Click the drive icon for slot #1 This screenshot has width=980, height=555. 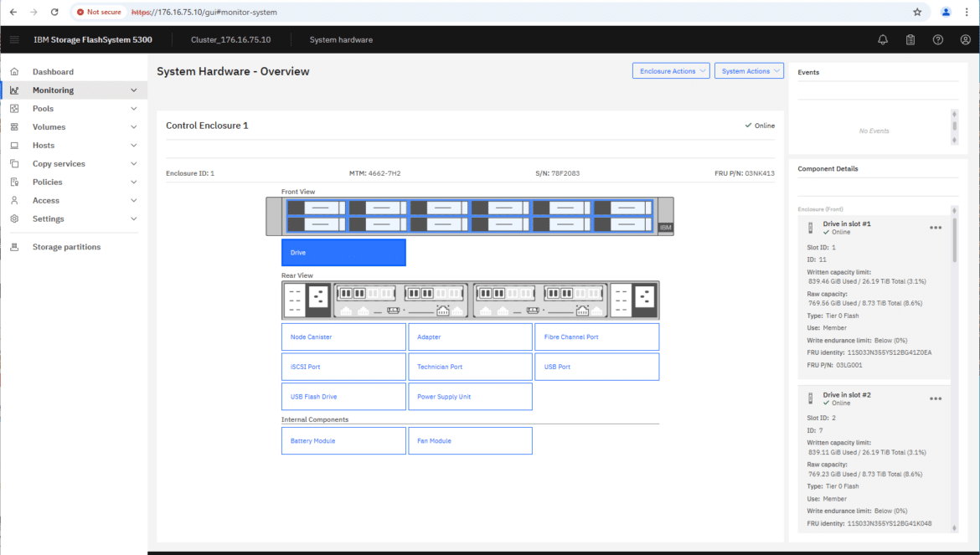[x=811, y=228]
